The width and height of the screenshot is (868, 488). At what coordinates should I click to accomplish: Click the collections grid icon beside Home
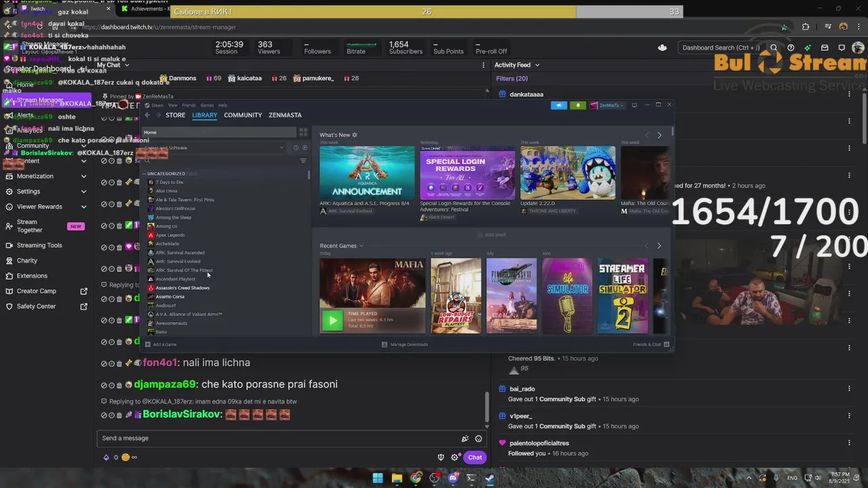(x=303, y=132)
